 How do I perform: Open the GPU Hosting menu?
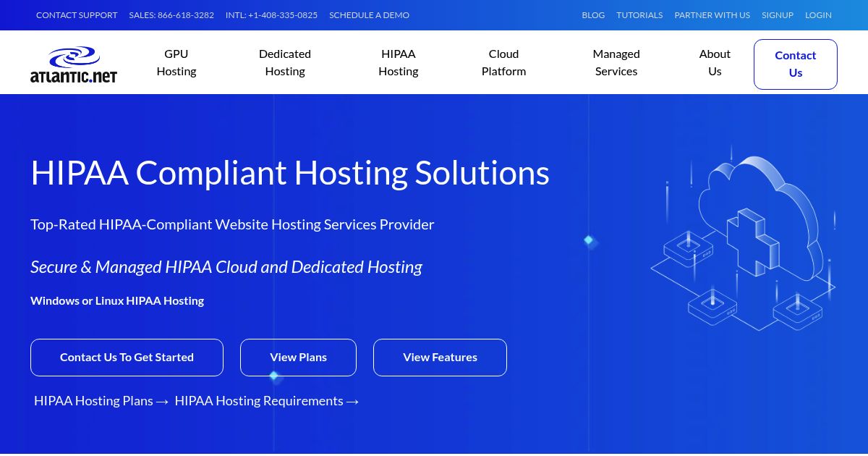176,62
